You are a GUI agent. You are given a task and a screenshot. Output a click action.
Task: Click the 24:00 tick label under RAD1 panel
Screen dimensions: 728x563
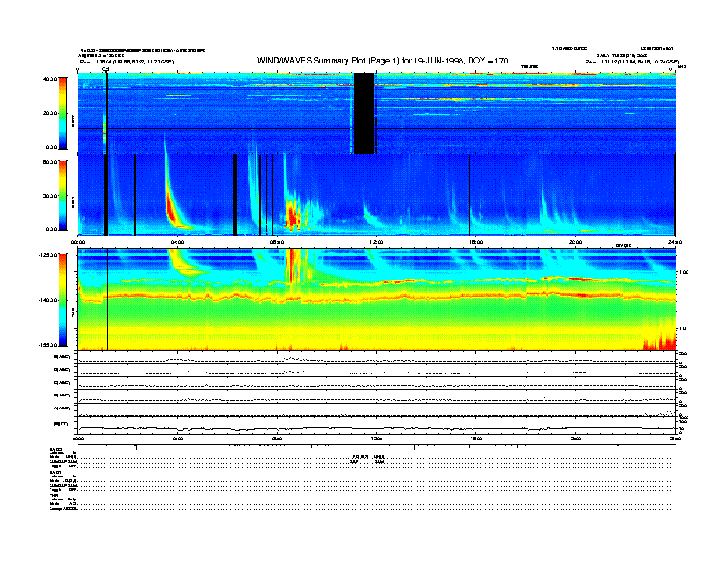click(675, 242)
